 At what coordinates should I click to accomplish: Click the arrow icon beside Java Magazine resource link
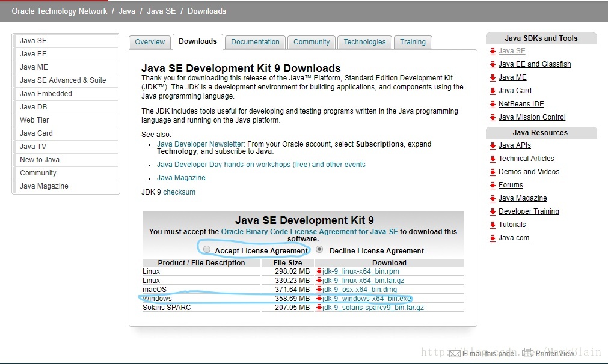tap(493, 198)
